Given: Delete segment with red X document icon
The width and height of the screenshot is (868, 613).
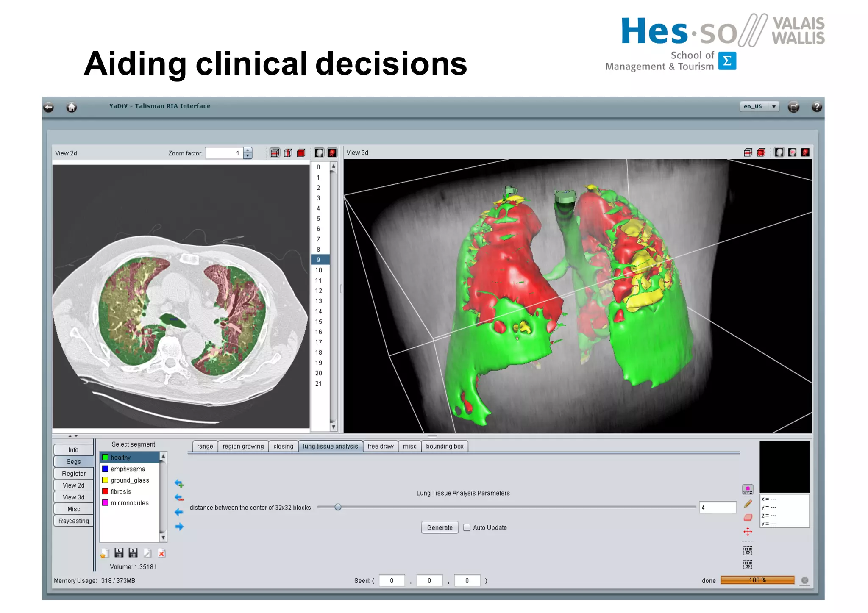Looking at the screenshot, I should click(x=161, y=553).
